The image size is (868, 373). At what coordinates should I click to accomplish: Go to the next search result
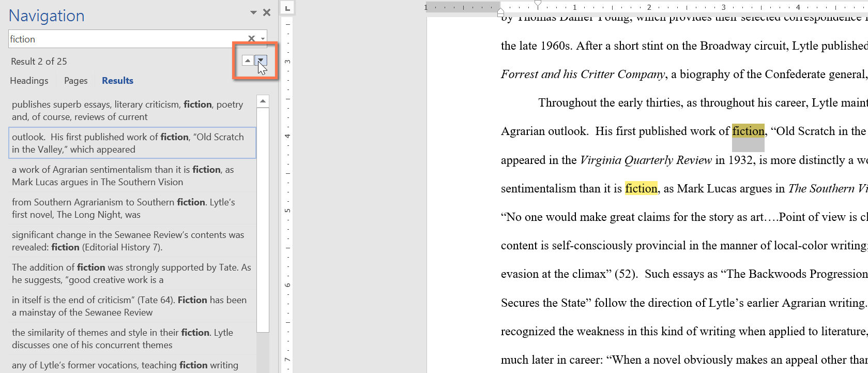tap(261, 61)
